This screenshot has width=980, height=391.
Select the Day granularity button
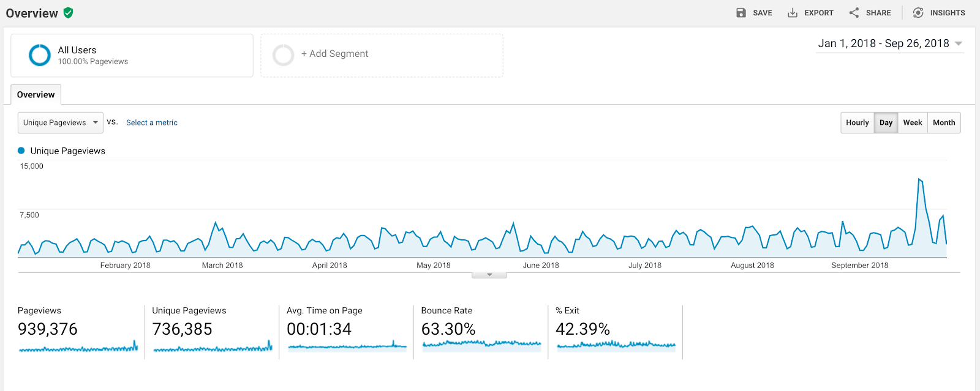[x=886, y=122]
